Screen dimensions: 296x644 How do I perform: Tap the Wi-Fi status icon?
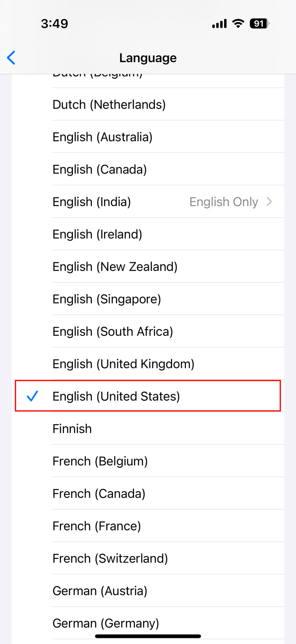tap(238, 24)
